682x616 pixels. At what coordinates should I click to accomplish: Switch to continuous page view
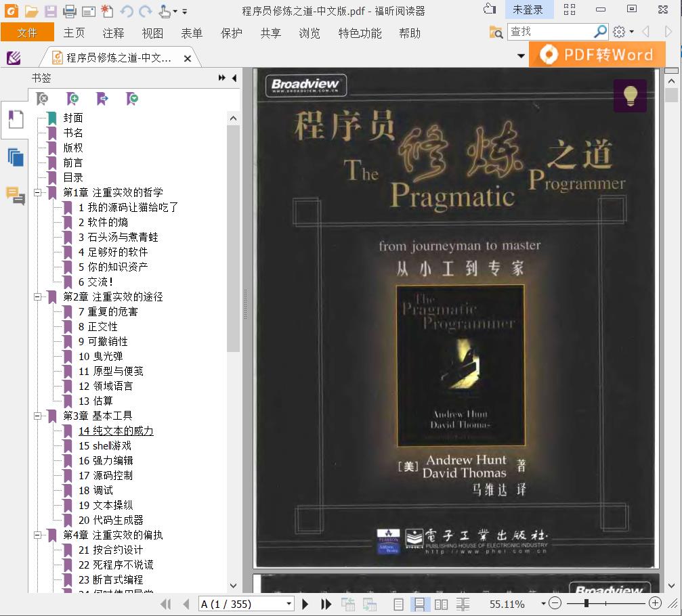420,604
